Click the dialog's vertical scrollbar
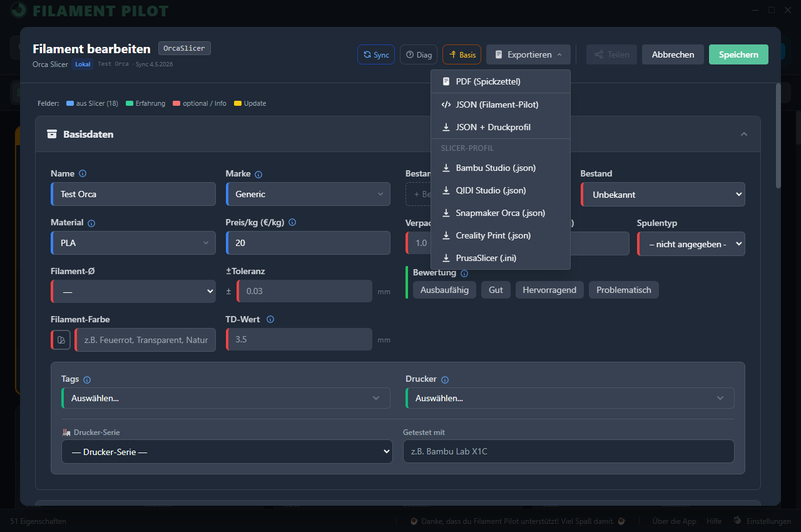Viewport: 801px width, 532px height. coord(778,135)
